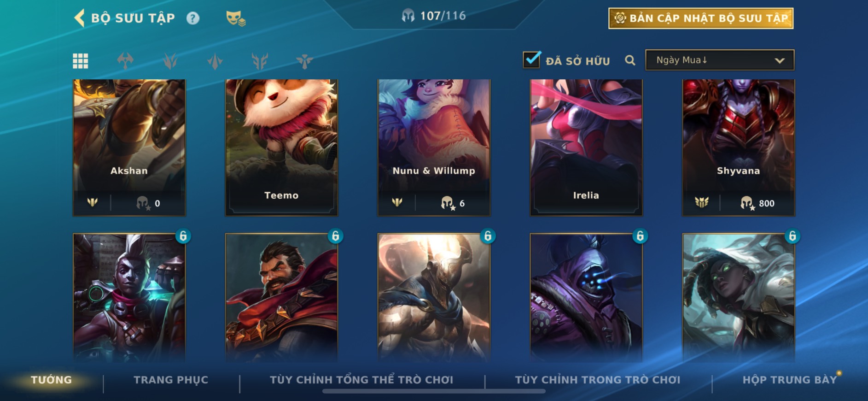This screenshot has height=401, width=868.
Task: Filter by the fifth role emblem icon
Action: (304, 60)
